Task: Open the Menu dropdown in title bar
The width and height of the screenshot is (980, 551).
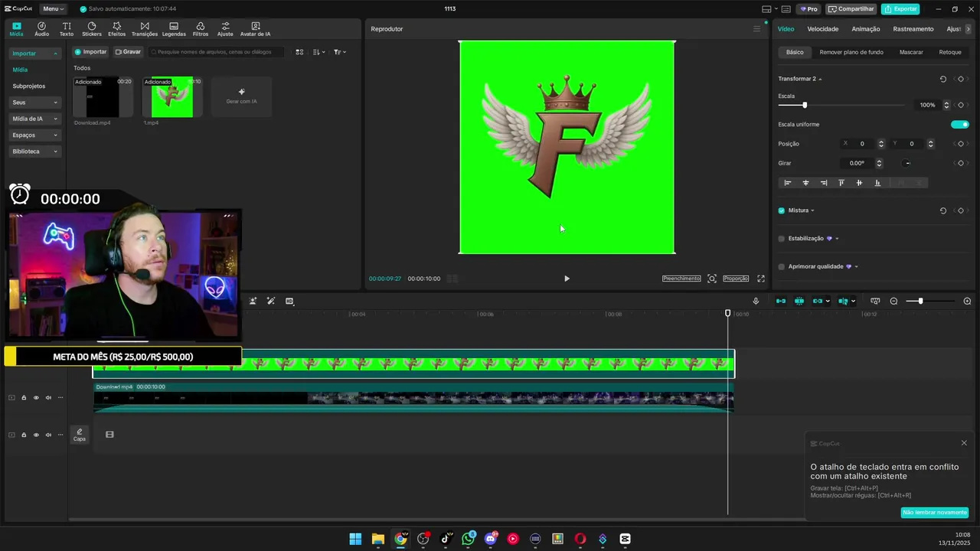Action: (x=53, y=9)
